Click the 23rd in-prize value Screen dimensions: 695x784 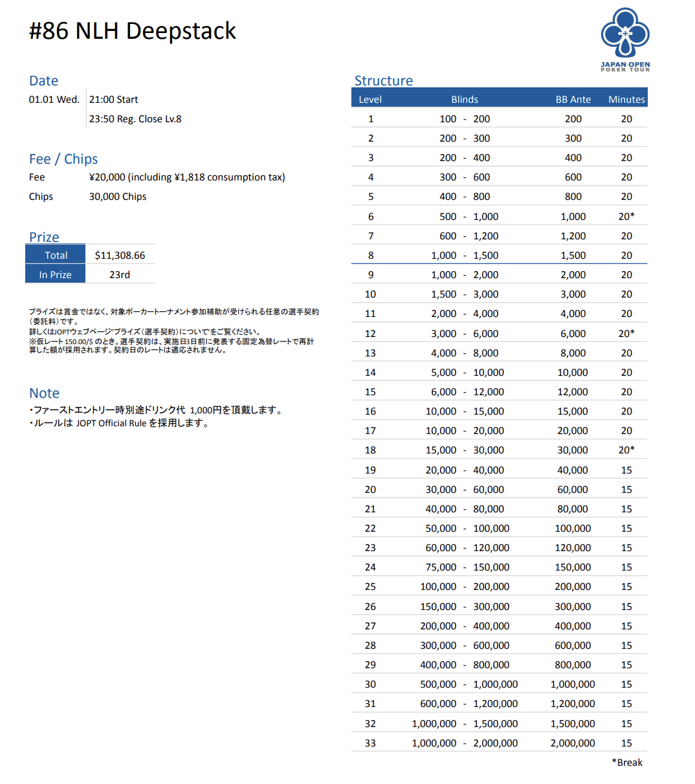click(x=120, y=275)
